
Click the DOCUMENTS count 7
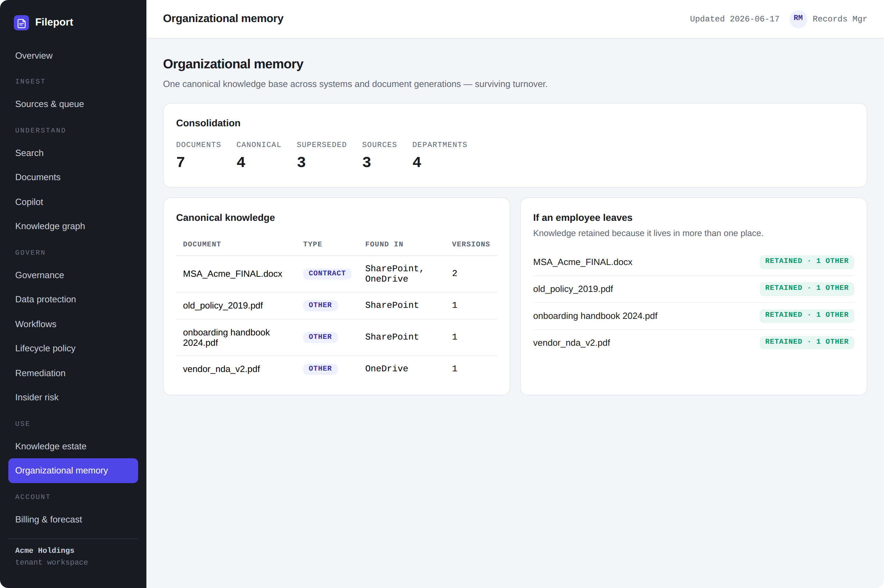pyautogui.click(x=181, y=162)
